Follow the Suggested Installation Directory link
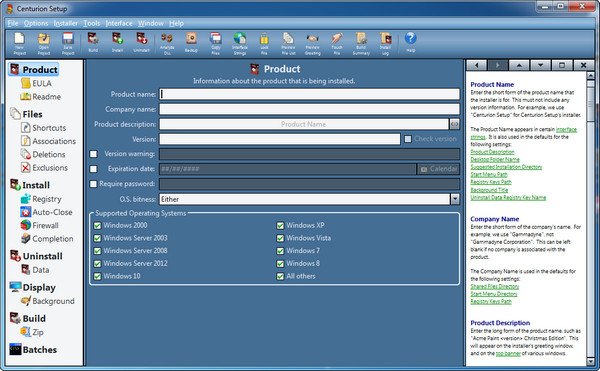Screen dimensions: 600x371 pyautogui.click(x=506, y=167)
